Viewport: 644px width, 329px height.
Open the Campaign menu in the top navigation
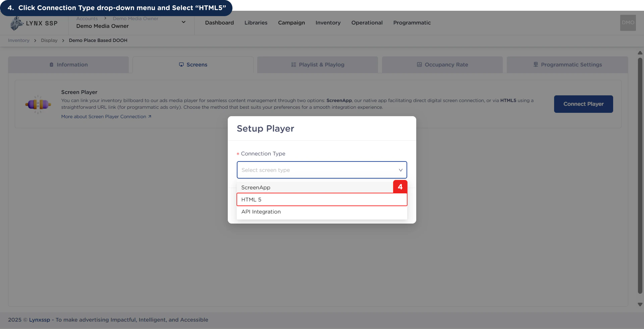pos(291,22)
